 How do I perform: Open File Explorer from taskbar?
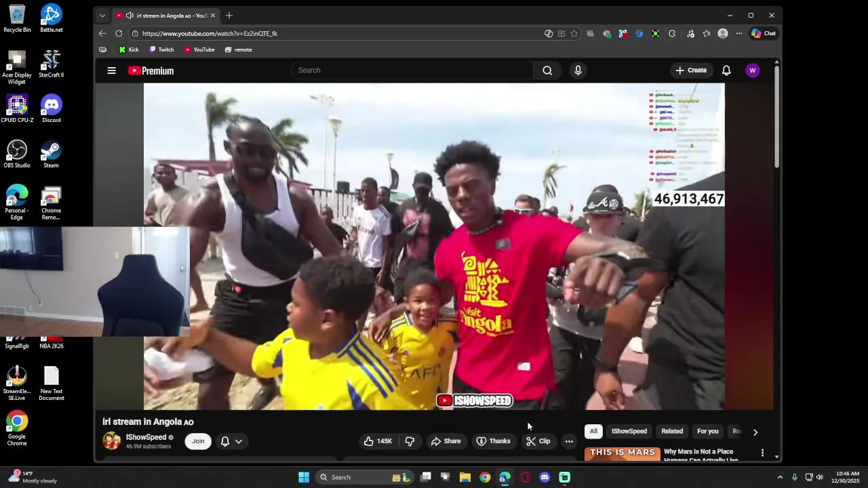point(465,477)
